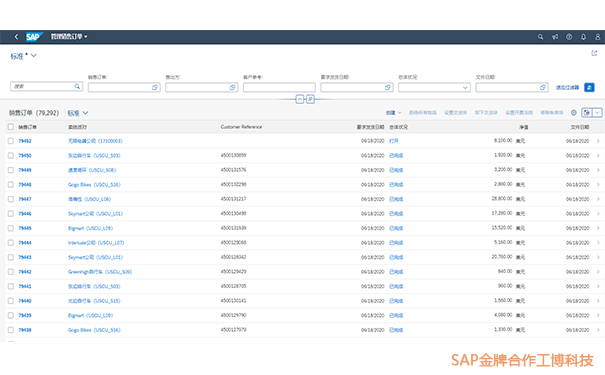The height and width of the screenshot is (375, 605).
Task: Open status link for order 79452
Action: pyautogui.click(x=394, y=141)
